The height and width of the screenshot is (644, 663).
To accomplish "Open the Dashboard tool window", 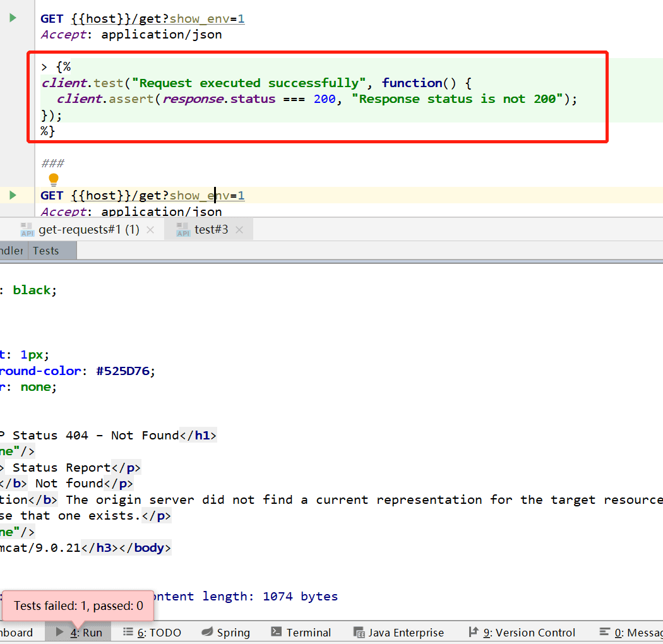I will point(16,632).
